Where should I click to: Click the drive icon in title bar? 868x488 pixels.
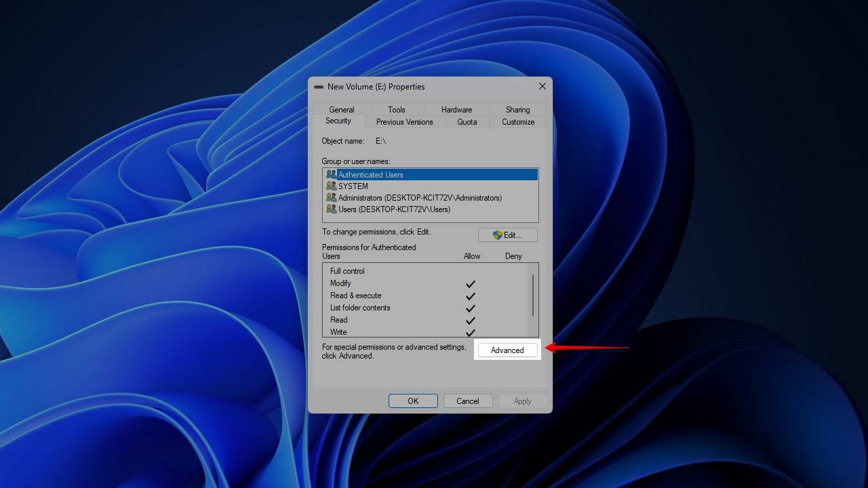tap(319, 87)
